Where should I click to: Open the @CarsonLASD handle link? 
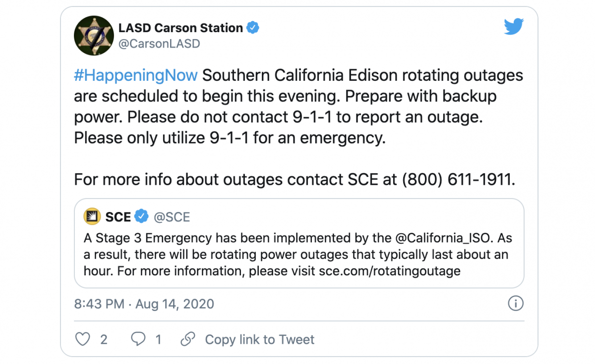pos(159,44)
